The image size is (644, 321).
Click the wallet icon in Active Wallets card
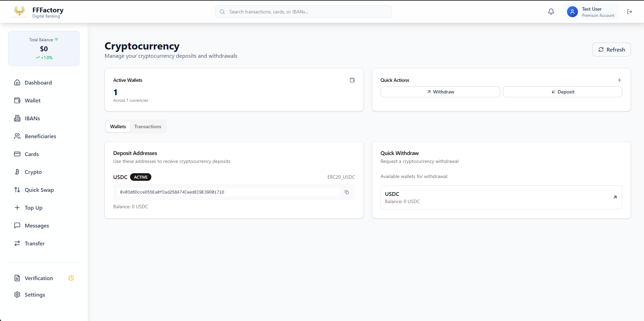click(352, 80)
